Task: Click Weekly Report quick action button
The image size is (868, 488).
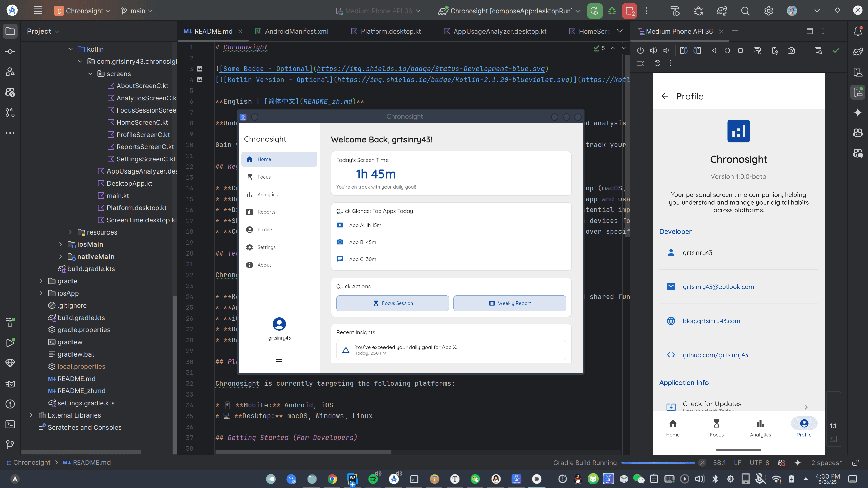Action: 510,303
